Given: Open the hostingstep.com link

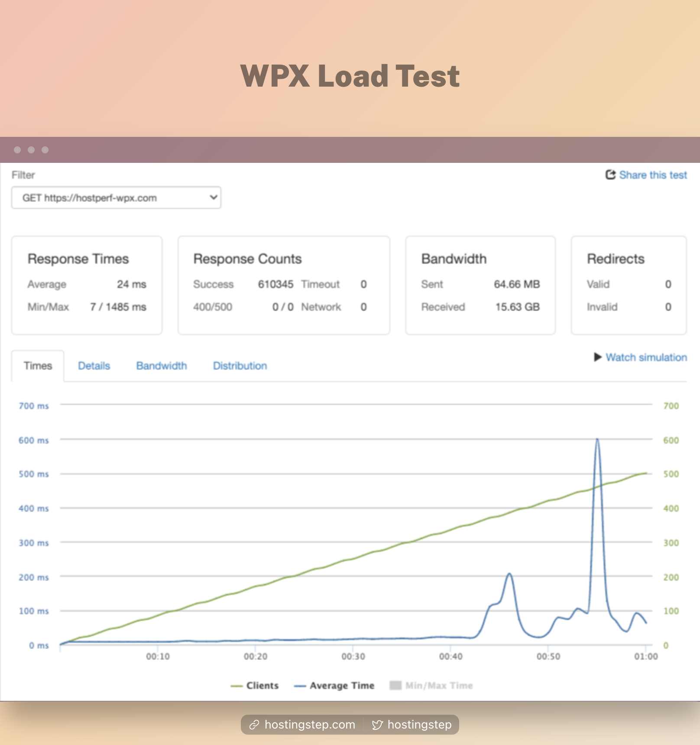Looking at the screenshot, I should click(310, 725).
